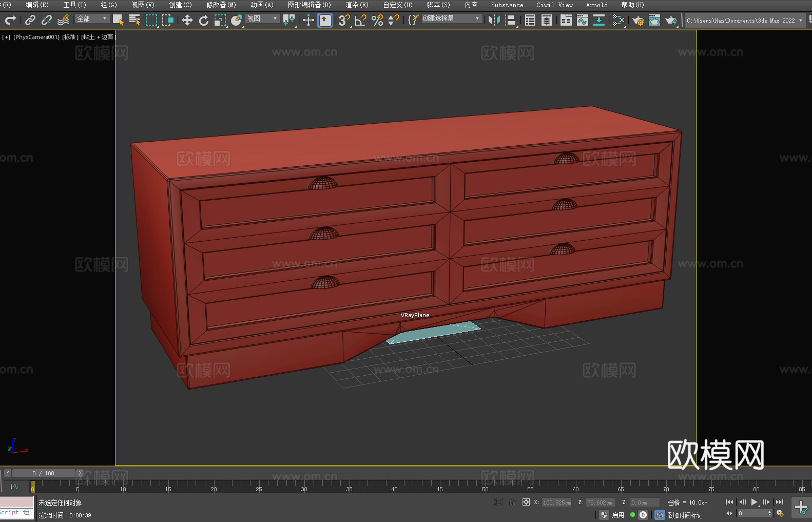Image resolution: width=812 pixels, height=522 pixels.
Task: Click the Redo arrow icon
Action: (10, 20)
